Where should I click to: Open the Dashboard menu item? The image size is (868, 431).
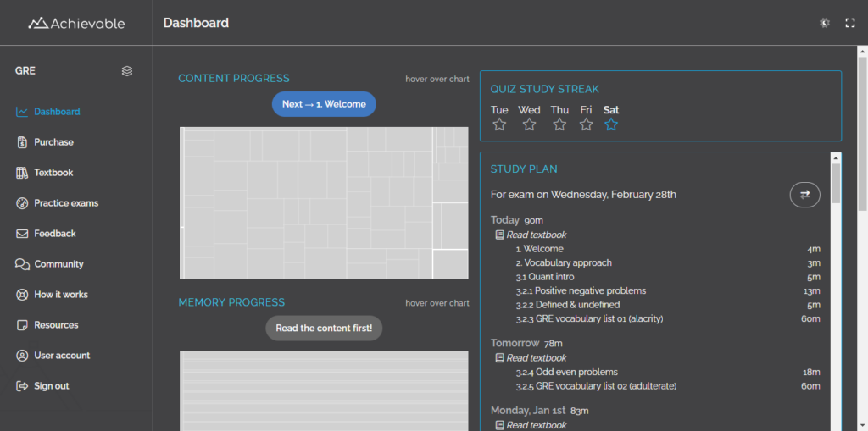pyautogui.click(x=57, y=112)
